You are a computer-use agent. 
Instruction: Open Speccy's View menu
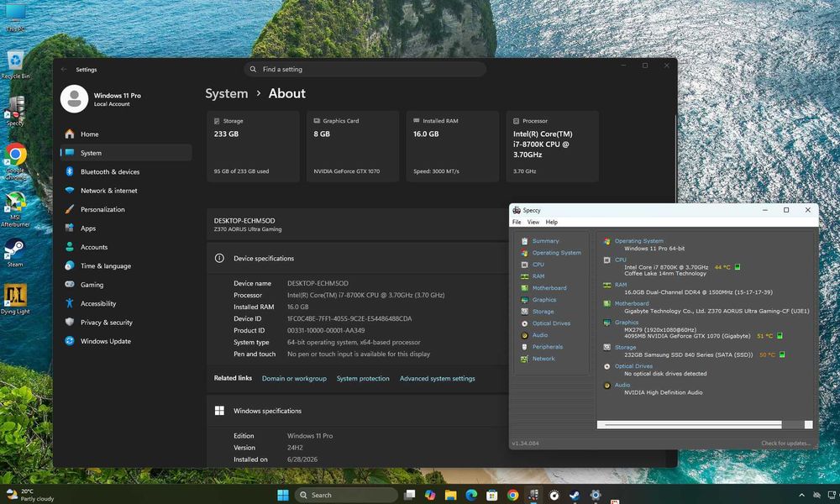(533, 222)
